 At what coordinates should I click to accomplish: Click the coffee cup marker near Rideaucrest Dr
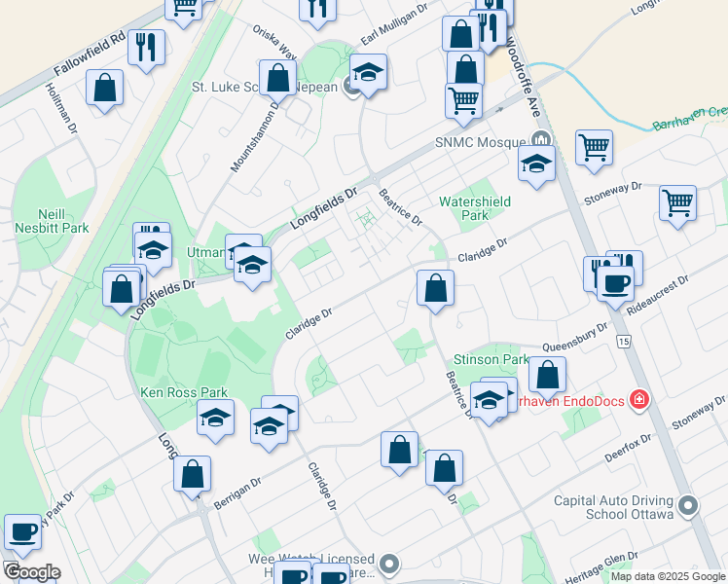[615, 284]
